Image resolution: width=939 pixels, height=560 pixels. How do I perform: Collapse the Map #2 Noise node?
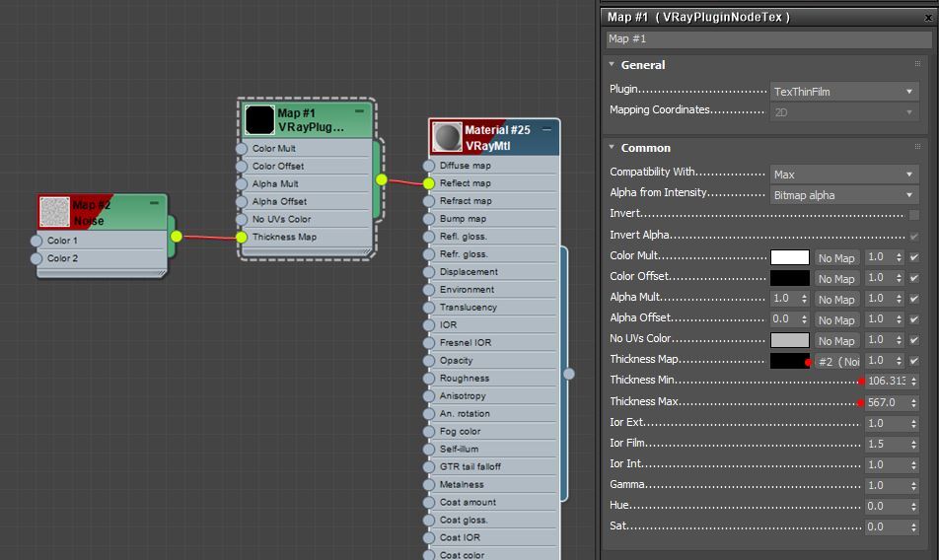coord(154,203)
